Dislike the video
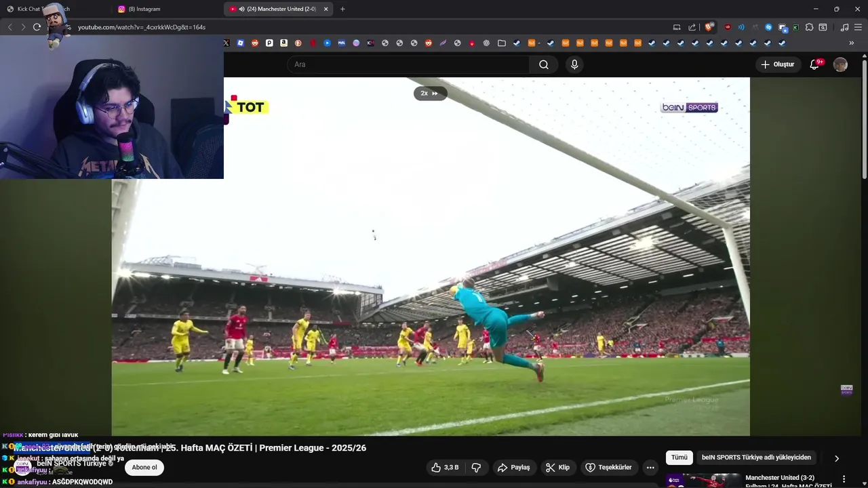The image size is (868, 488). (476, 467)
